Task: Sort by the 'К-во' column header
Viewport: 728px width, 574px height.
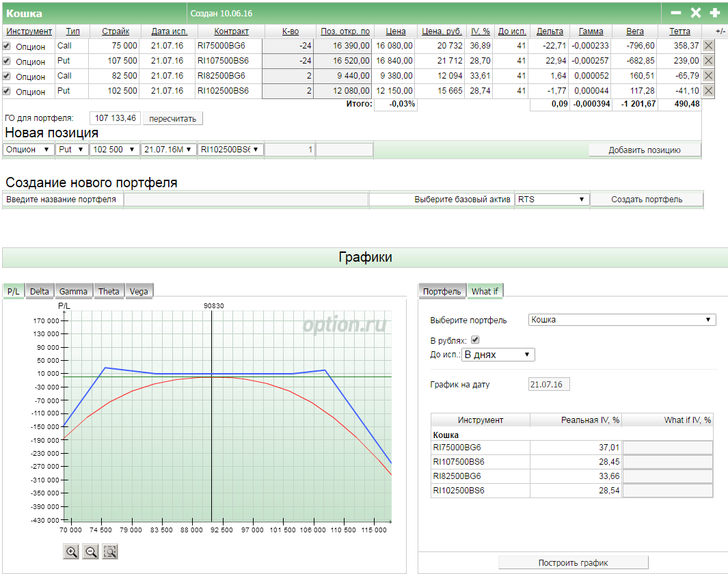Action: pyautogui.click(x=291, y=31)
